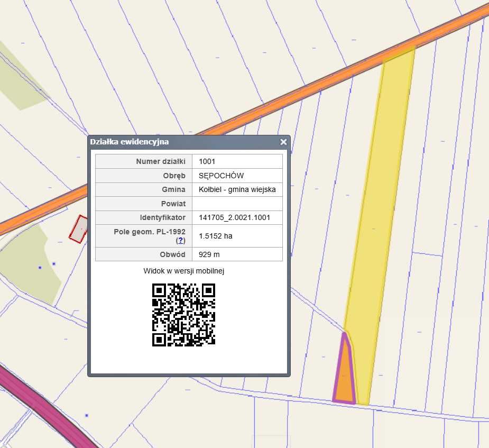Click the Powiat label

point(173,204)
